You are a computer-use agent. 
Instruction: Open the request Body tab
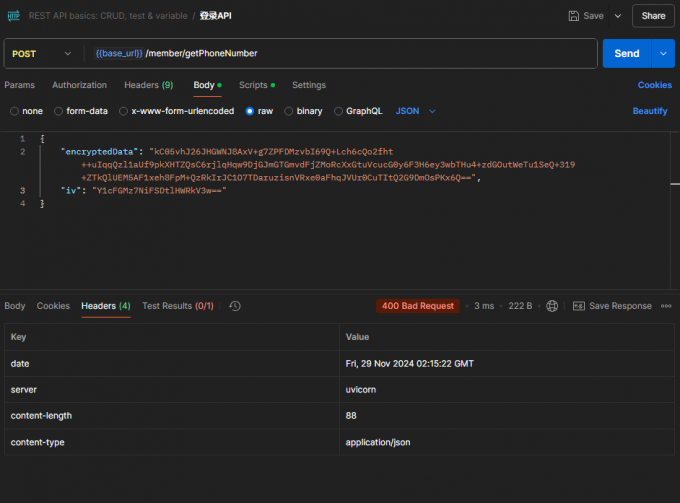point(207,85)
